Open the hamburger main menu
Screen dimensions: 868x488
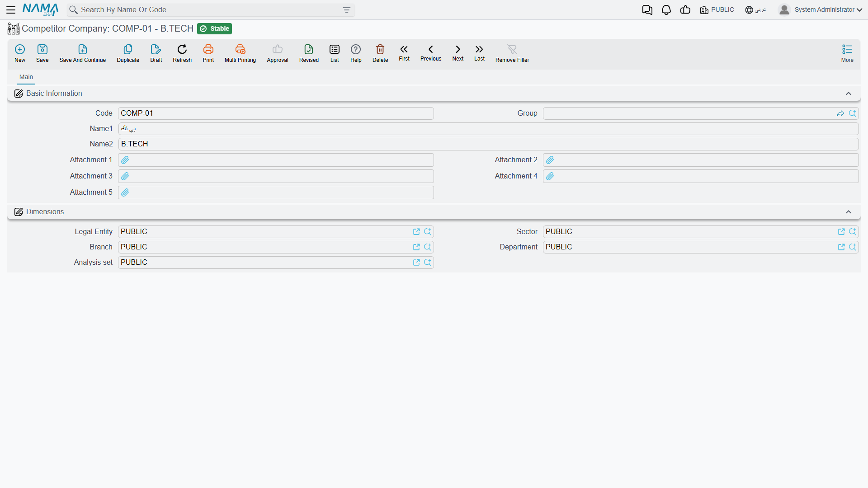tap(11, 10)
